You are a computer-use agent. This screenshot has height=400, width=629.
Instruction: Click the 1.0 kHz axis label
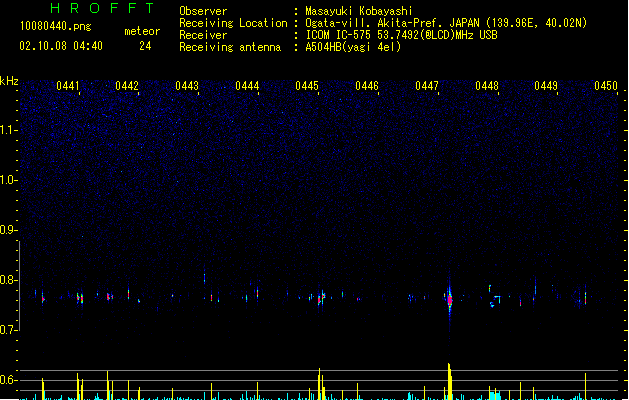(x=8, y=180)
